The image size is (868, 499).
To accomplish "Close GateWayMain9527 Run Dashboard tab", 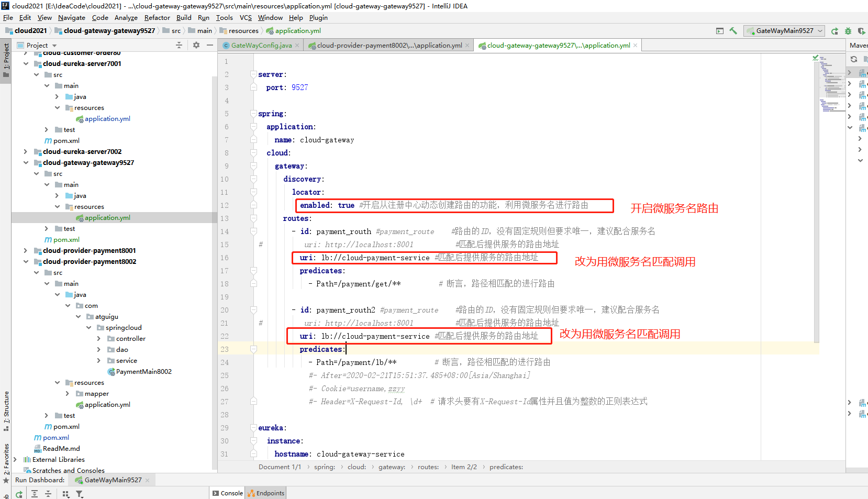I will (x=148, y=480).
